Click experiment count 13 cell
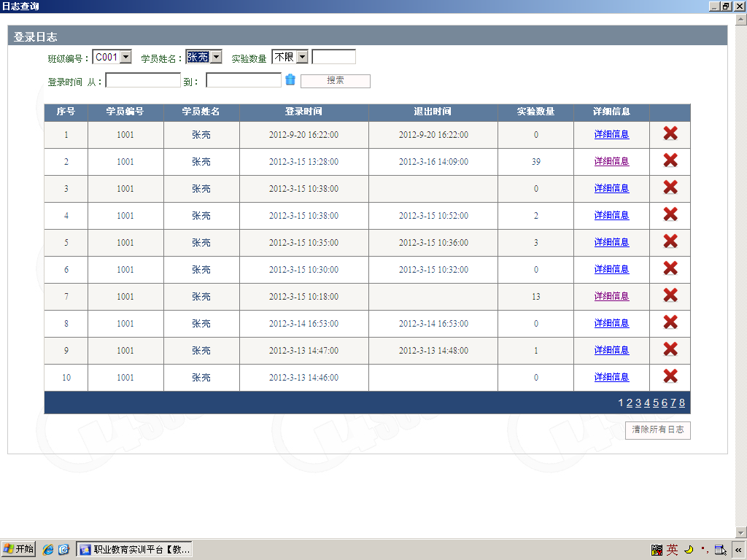 (x=536, y=297)
